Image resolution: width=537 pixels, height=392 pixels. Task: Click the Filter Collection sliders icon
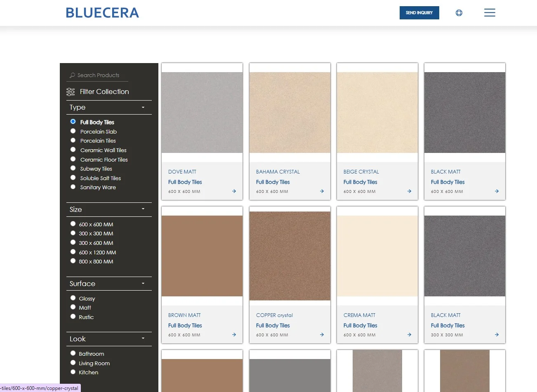(x=71, y=92)
